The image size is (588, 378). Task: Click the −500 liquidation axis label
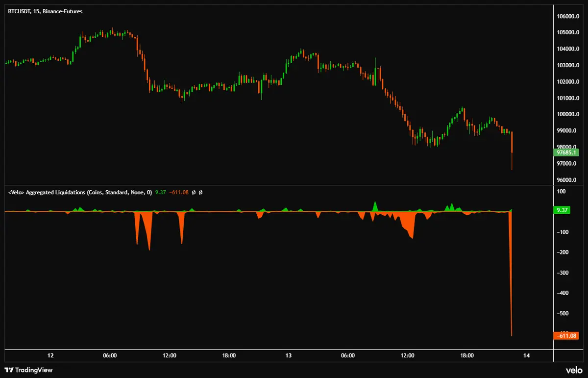tap(563, 313)
